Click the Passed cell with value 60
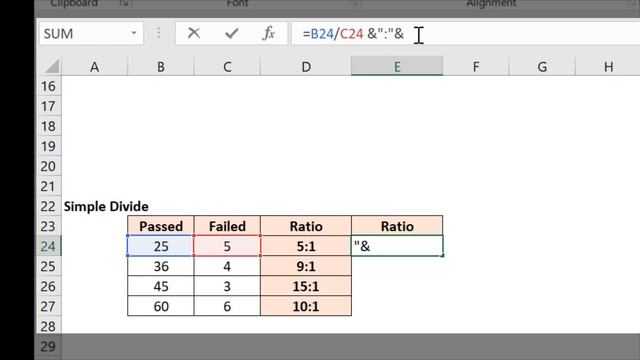 coord(161,306)
